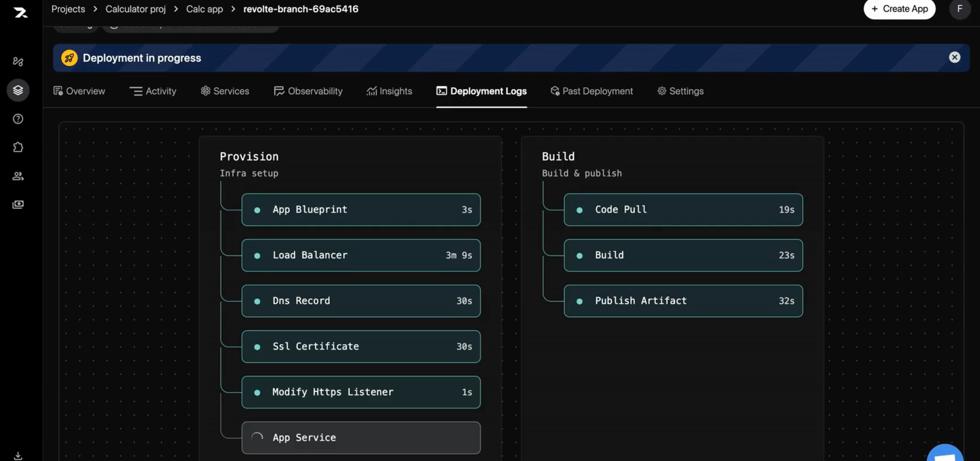980x461 pixels.
Task: Go to Calculator proj breadcrumb
Action: (x=135, y=9)
